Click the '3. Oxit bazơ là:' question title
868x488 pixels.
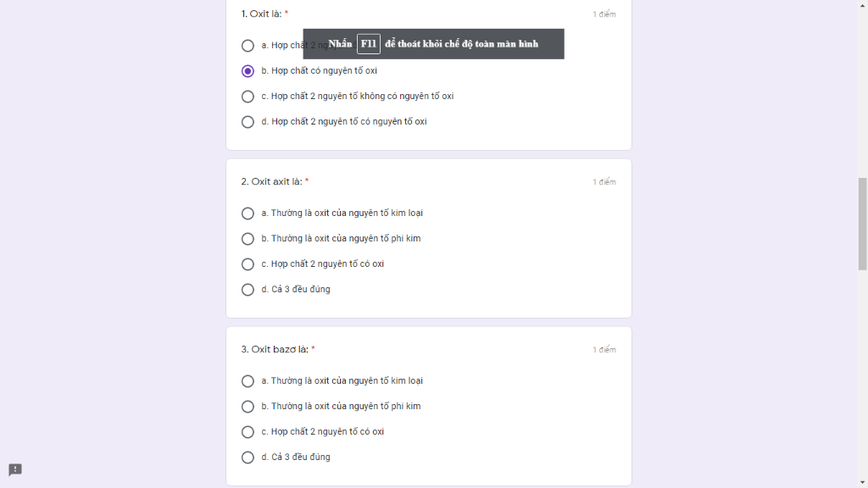point(275,349)
